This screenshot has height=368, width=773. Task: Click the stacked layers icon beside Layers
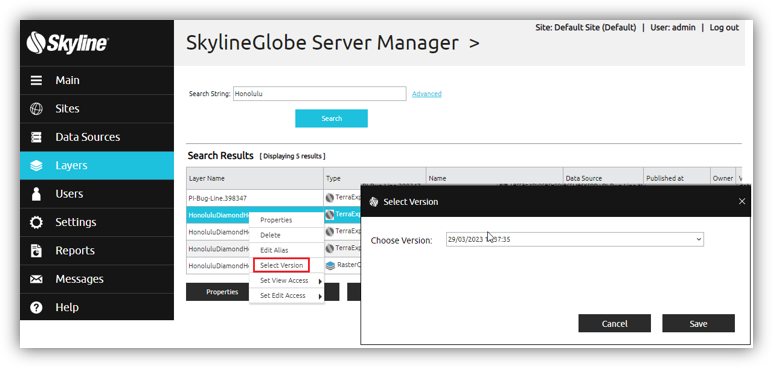(x=36, y=166)
